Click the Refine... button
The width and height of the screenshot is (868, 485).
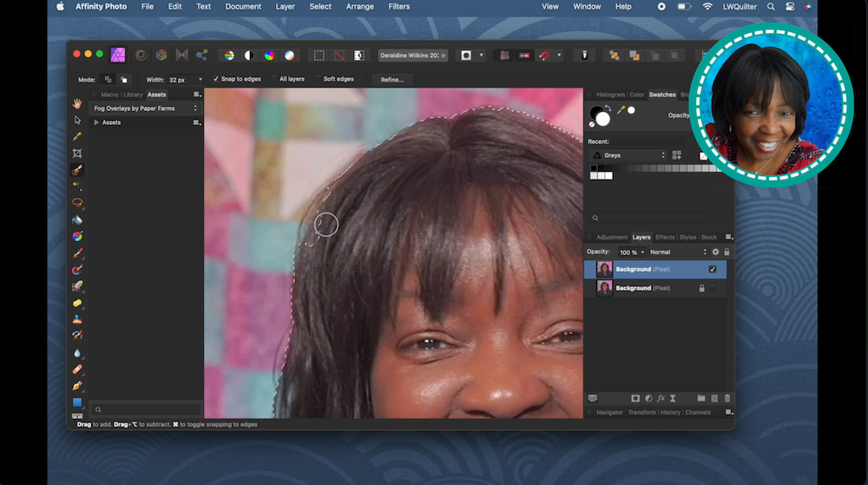tap(391, 79)
